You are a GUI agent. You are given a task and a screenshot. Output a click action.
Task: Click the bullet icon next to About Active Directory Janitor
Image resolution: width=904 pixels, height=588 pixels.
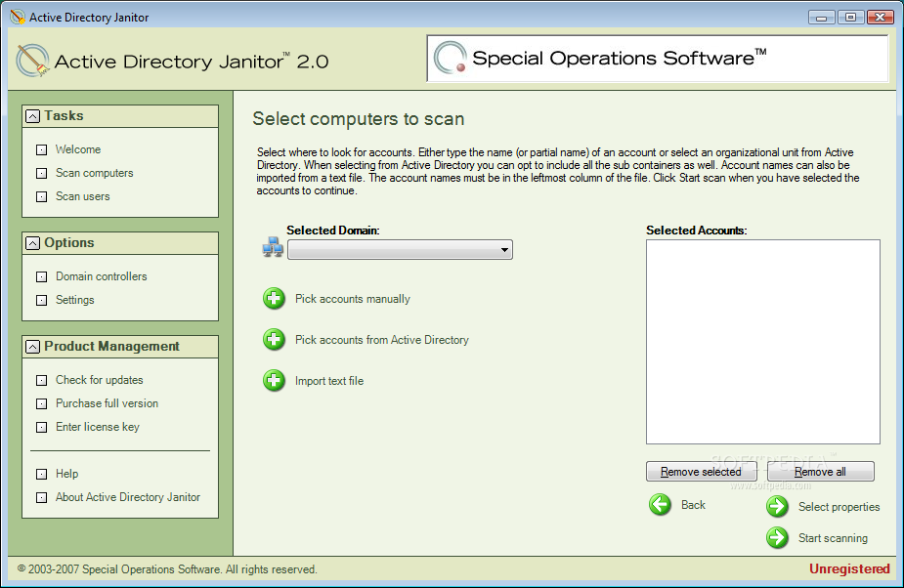coord(41,497)
